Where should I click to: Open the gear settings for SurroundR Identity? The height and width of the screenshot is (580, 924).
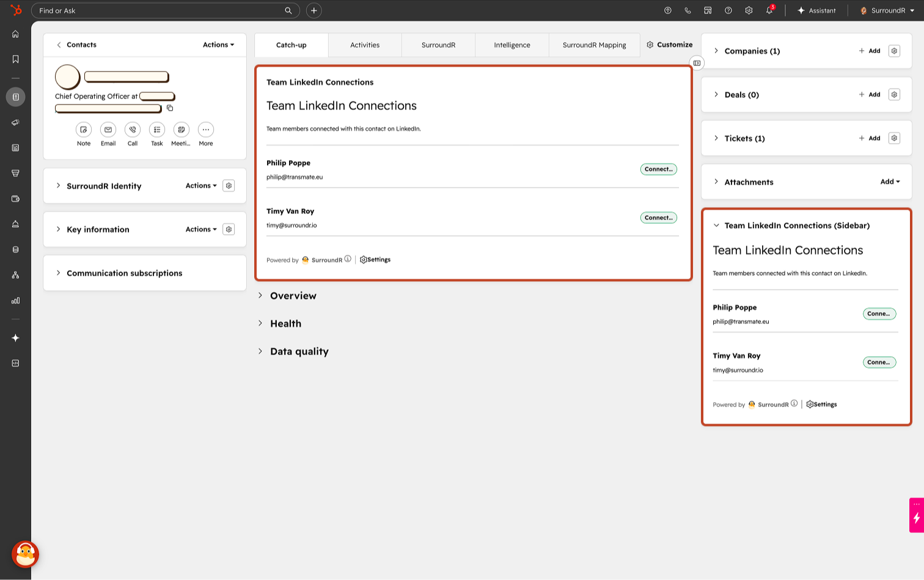tap(229, 186)
